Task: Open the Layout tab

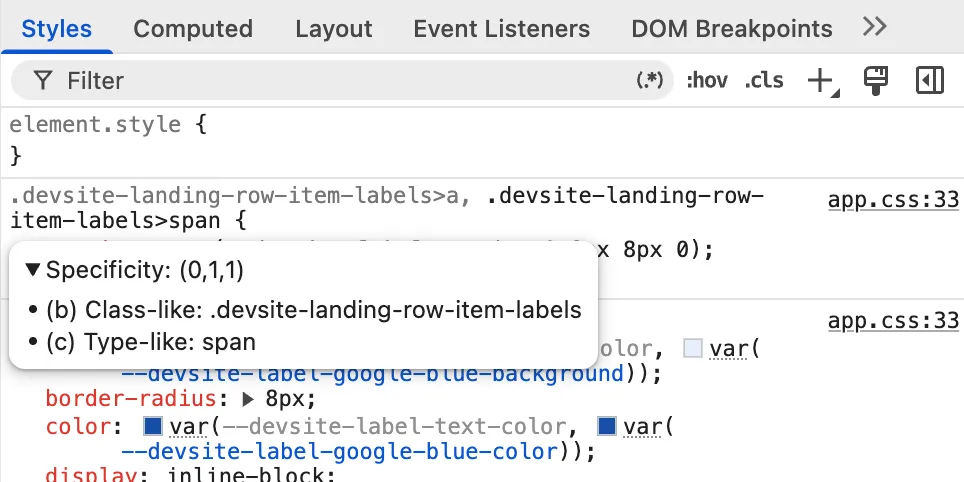Action: [x=334, y=28]
